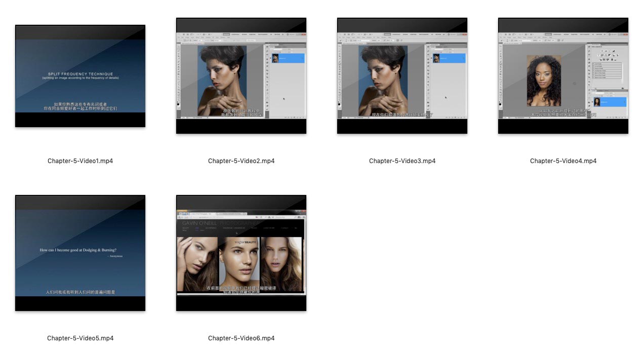Select the Chapter-5-Video2.mp4 video thumbnail
The width and height of the screenshot is (644, 352).
click(241, 76)
